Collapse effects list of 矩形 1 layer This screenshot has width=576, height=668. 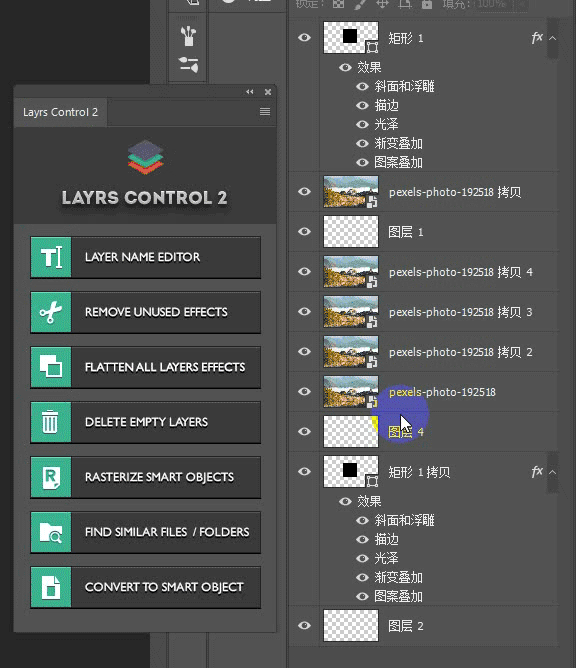pos(553,38)
